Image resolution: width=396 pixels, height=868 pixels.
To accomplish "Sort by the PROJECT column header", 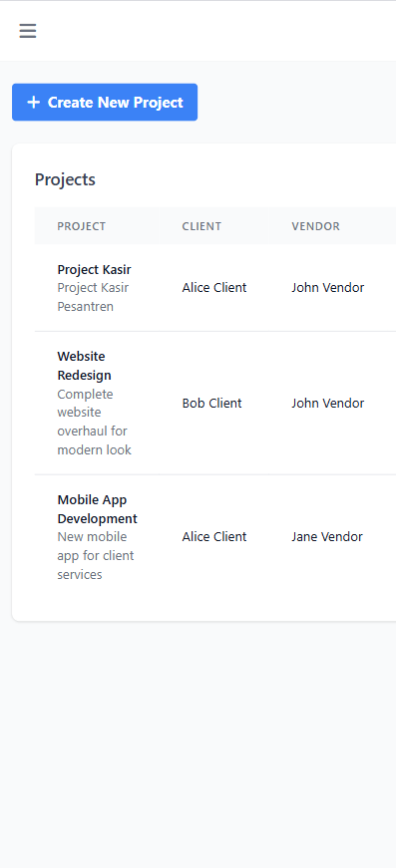I will 82,226.
